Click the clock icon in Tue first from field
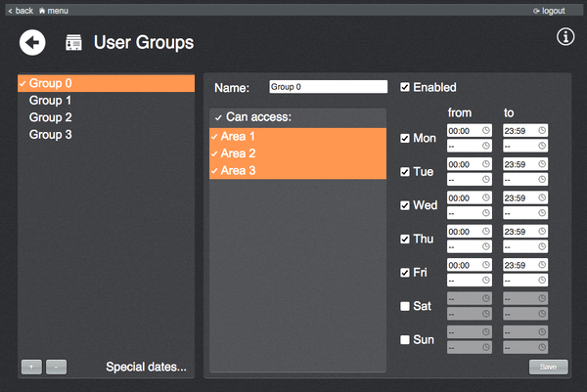The width and height of the screenshot is (587, 392). pos(485,164)
